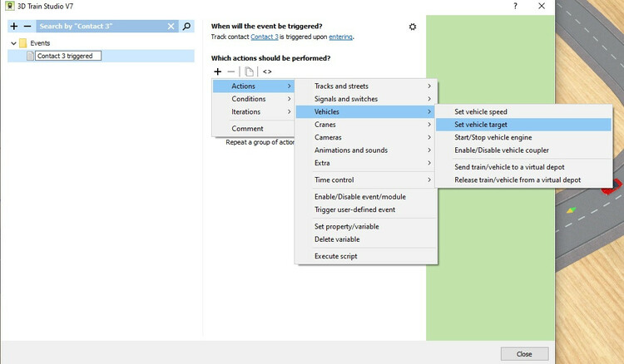Expand Animations and sounds submenu arrow
624x364 pixels.
point(429,150)
